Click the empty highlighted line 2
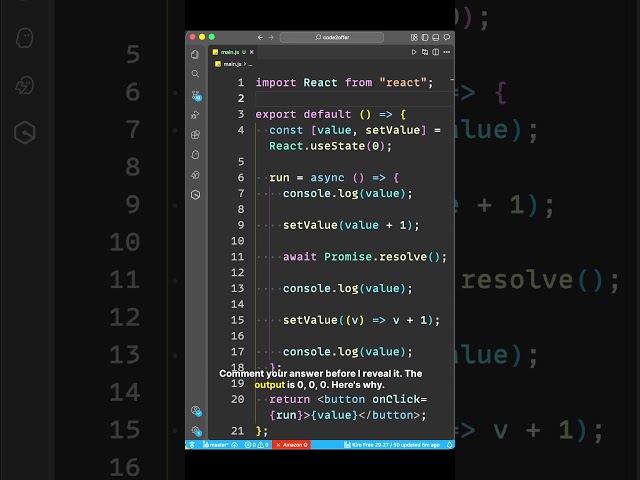 click(353, 99)
